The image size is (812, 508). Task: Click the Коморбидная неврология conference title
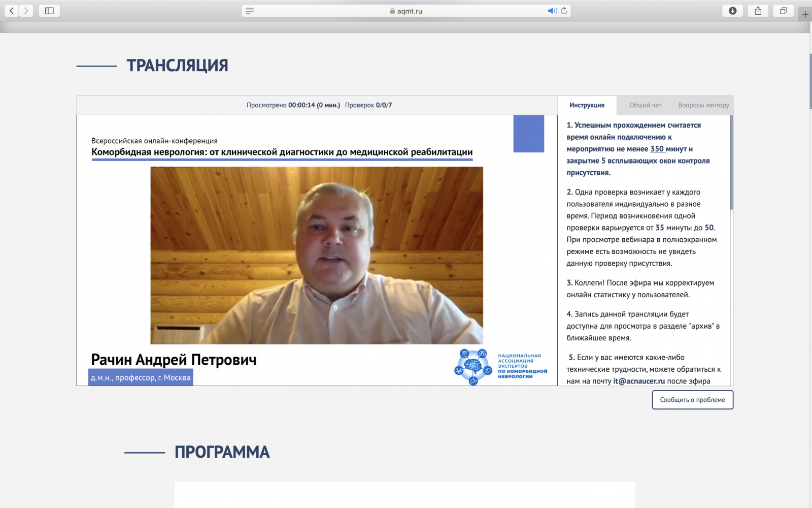tap(282, 152)
